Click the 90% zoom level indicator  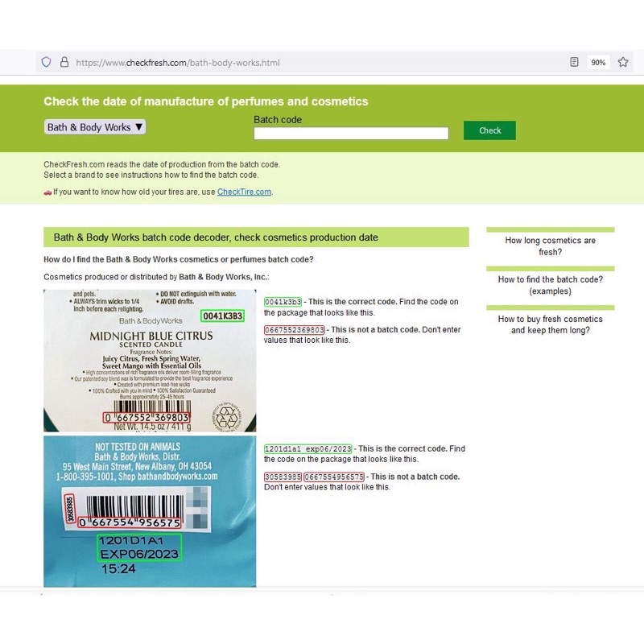598,63
